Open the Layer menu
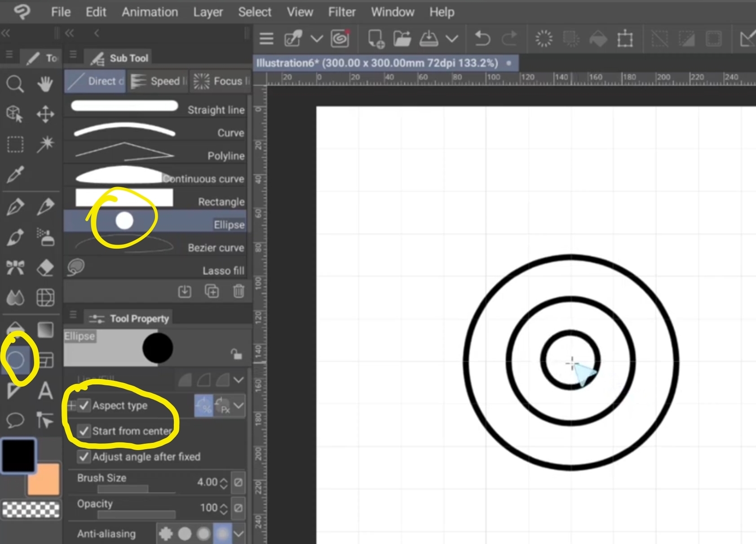Screen dimensions: 756x544 pos(208,12)
